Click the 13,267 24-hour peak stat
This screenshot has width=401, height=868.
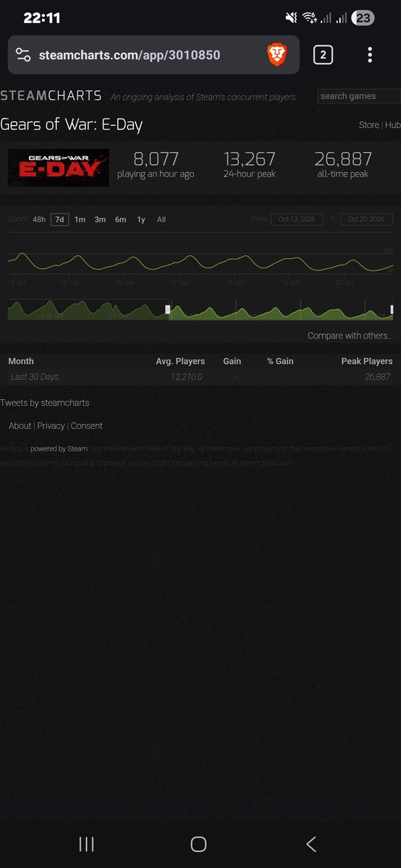pyautogui.click(x=249, y=165)
